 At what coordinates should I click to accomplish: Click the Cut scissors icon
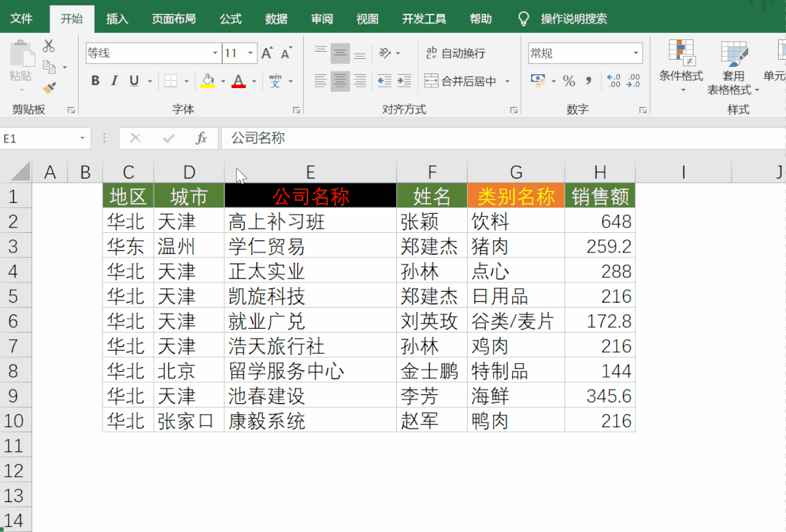pyautogui.click(x=49, y=45)
